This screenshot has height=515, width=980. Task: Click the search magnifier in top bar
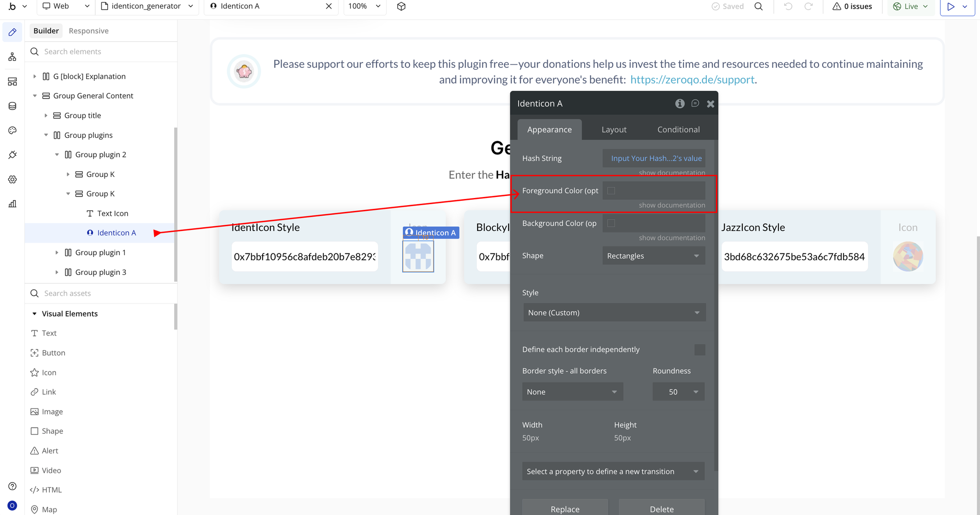tap(758, 6)
